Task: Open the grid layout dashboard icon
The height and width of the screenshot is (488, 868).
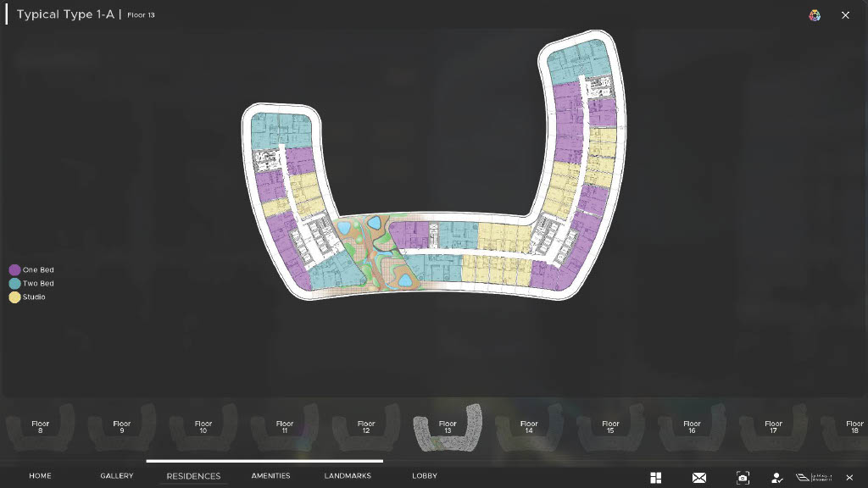Action: coord(655,478)
